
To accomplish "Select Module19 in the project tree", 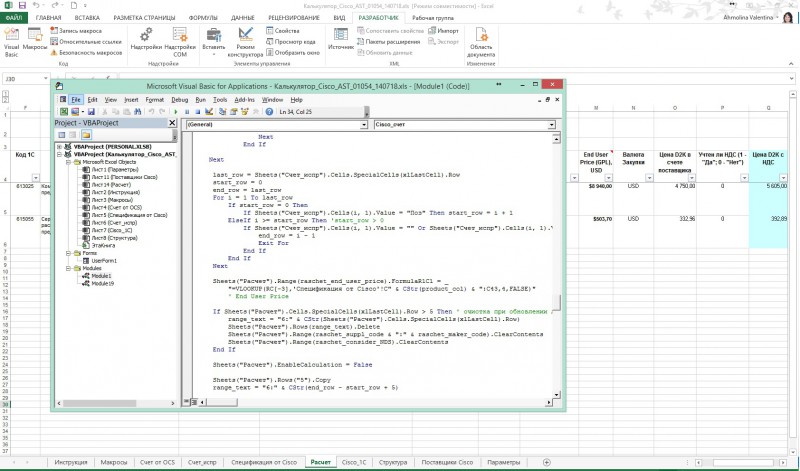I will tap(102, 283).
